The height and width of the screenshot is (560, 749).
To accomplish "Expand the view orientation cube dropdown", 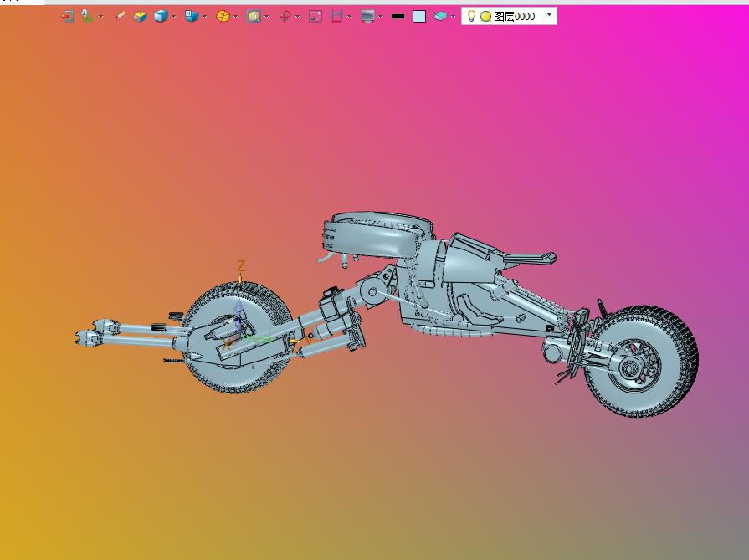I will pos(205,17).
